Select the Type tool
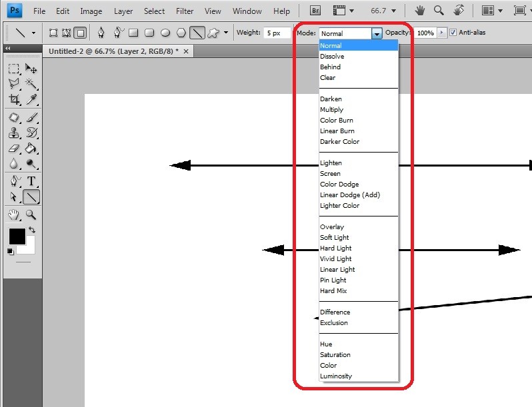This screenshot has height=407, width=532. tap(31, 181)
